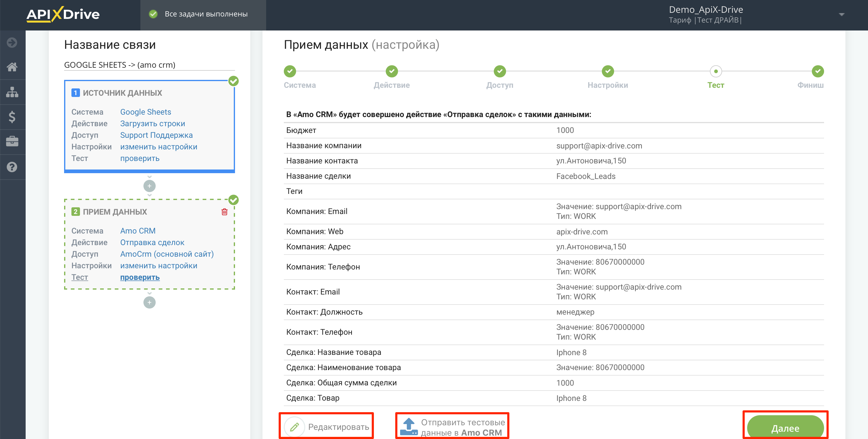Click the Тариф |Тест ДРАЙВ| text
The width and height of the screenshot is (868, 439).
(705, 20)
